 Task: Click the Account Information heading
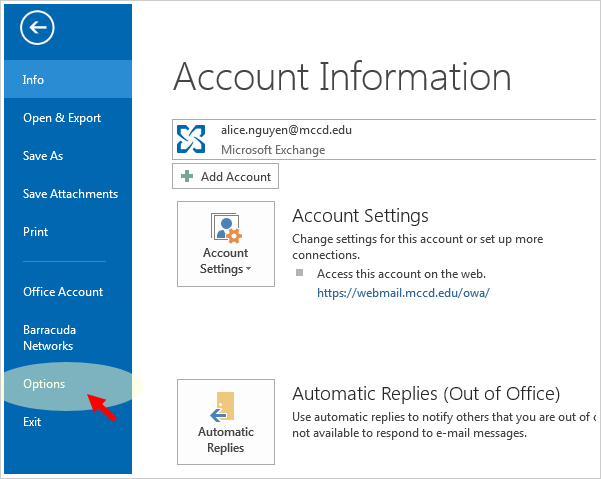click(x=342, y=77)
